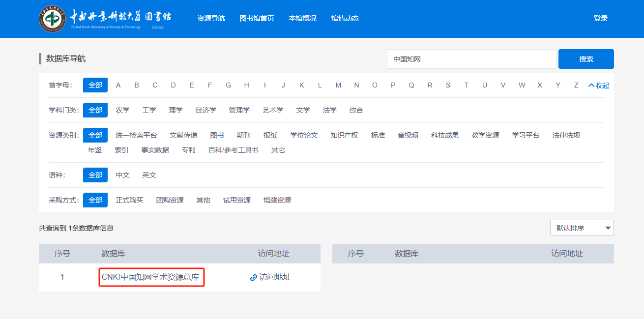Open the CNKI中国知网学术资源总库 database link
Image resolution: width=644 pixels, height=319 pixels.
click(x=150, y=277)
